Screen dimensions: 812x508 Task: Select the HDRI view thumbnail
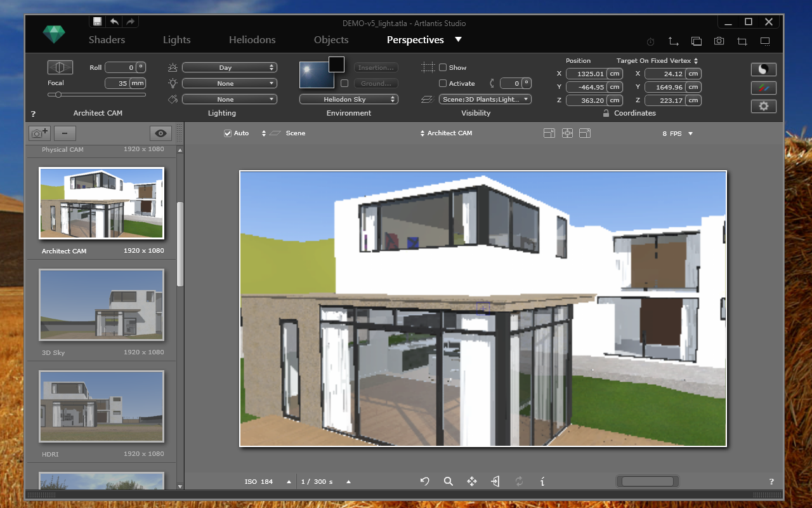[101, 406]
